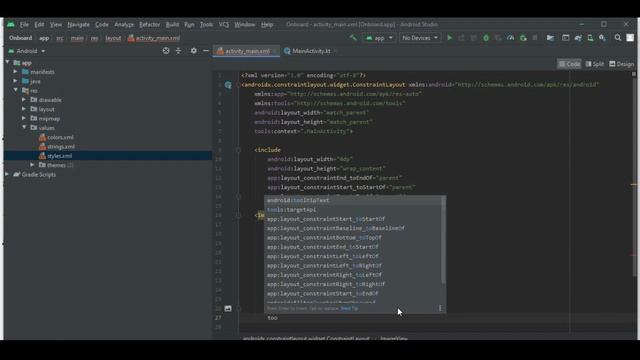
Task: Expand the themes folder
Action: pyautogui.click(x=32, y=165)
